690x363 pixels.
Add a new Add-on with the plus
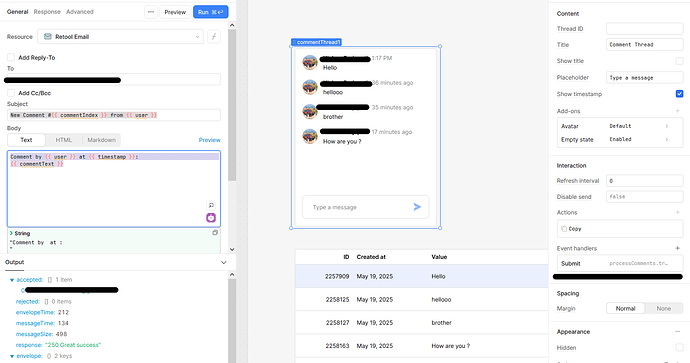(678, 111)
